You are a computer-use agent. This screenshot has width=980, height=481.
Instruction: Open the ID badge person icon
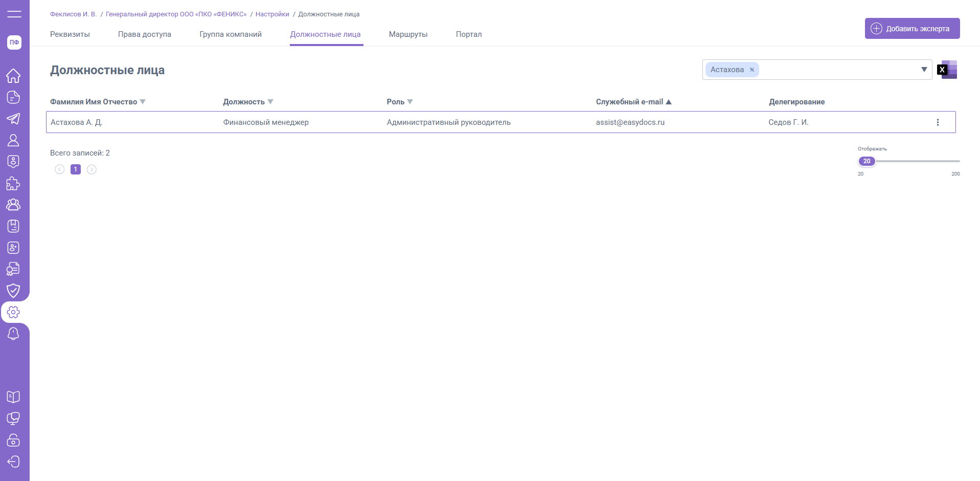point(13,162)
